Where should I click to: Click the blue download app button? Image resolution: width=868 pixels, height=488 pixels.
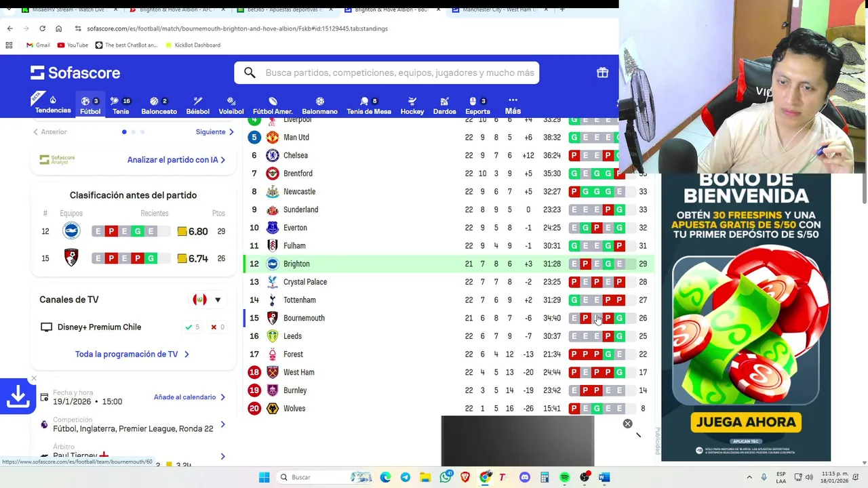click(18, 396)
